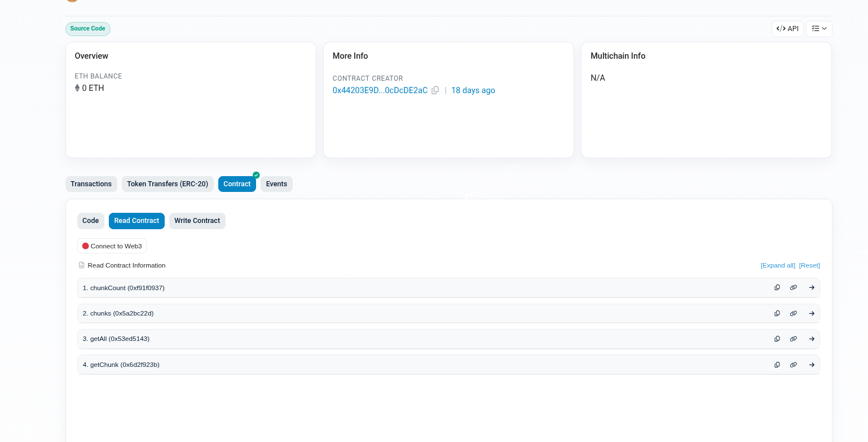Copy getAll method name icon
This screenshot has width=868, height=442.
pyautogui.click(x=777, y=339)
